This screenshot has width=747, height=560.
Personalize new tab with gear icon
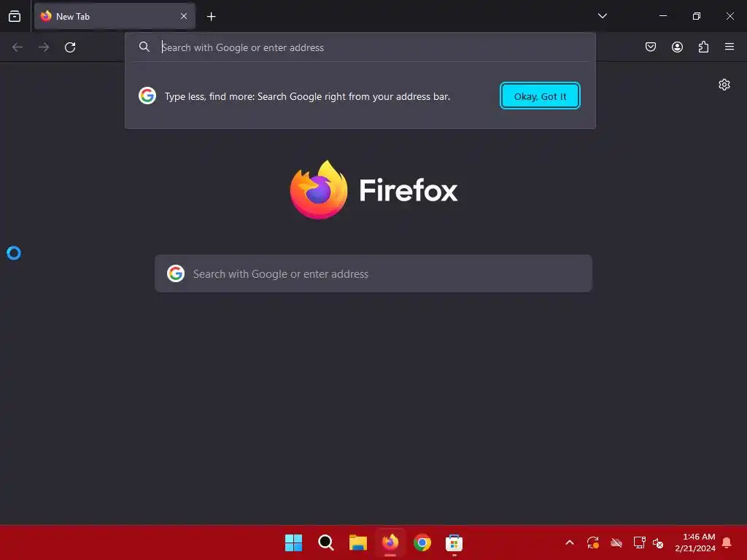pos(724,85)
